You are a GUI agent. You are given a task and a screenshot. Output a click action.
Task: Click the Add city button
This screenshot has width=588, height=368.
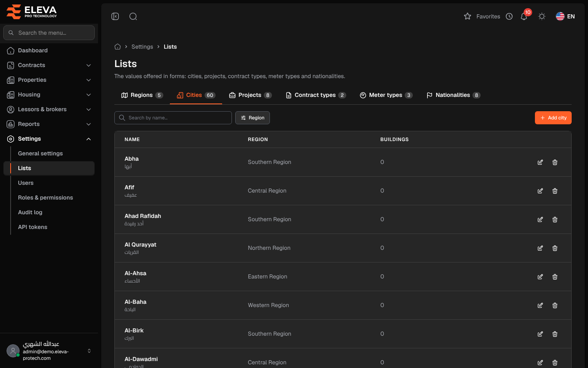click(x=553, y=118)
